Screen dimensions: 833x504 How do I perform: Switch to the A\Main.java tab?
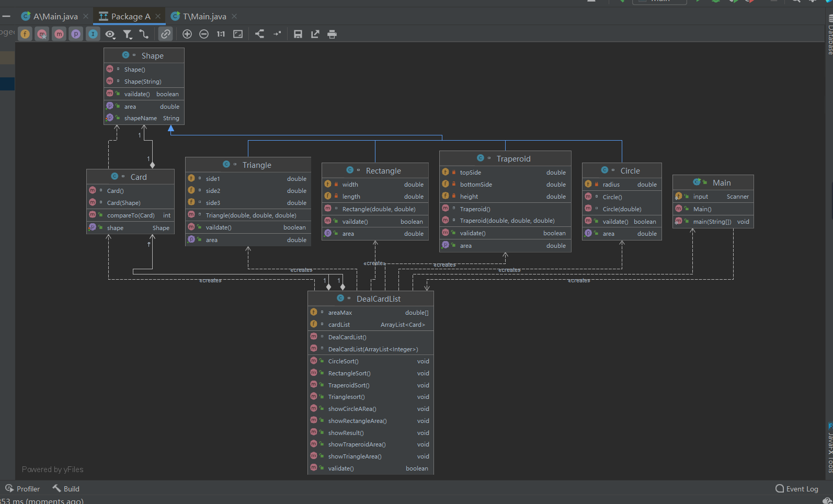55,17
